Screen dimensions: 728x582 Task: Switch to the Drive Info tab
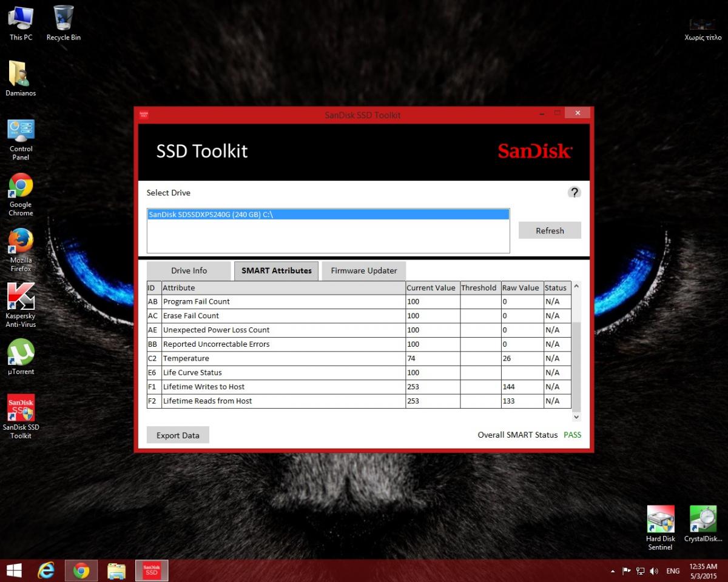coord(189,271)
